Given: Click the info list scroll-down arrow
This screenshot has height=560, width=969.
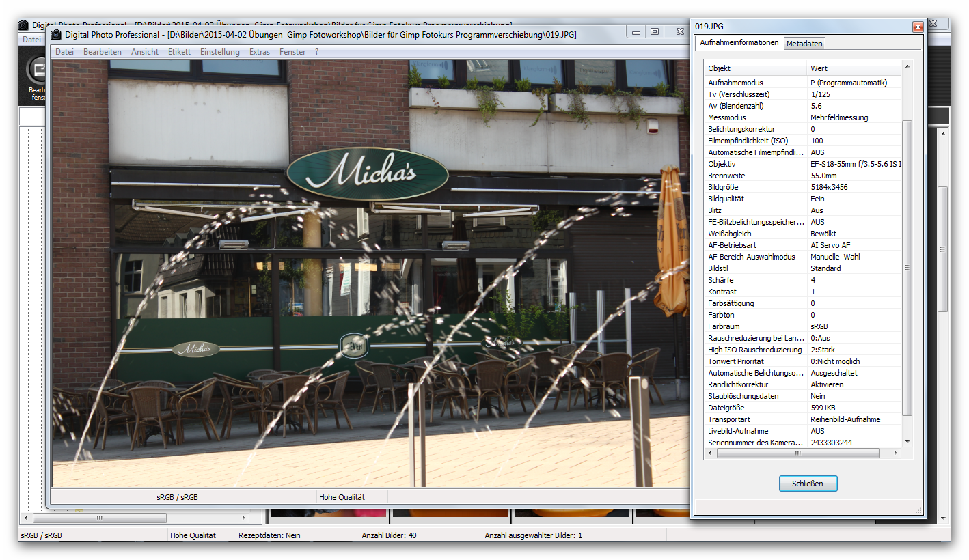Looking at the screenshot, I should [907, 442].
